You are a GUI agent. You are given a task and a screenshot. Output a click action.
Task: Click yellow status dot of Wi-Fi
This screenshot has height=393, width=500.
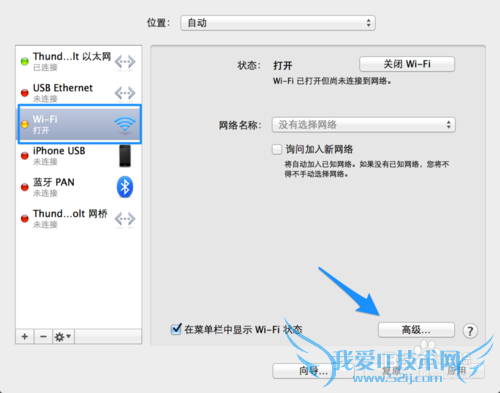pyautogui.click(x=25, y=124)
